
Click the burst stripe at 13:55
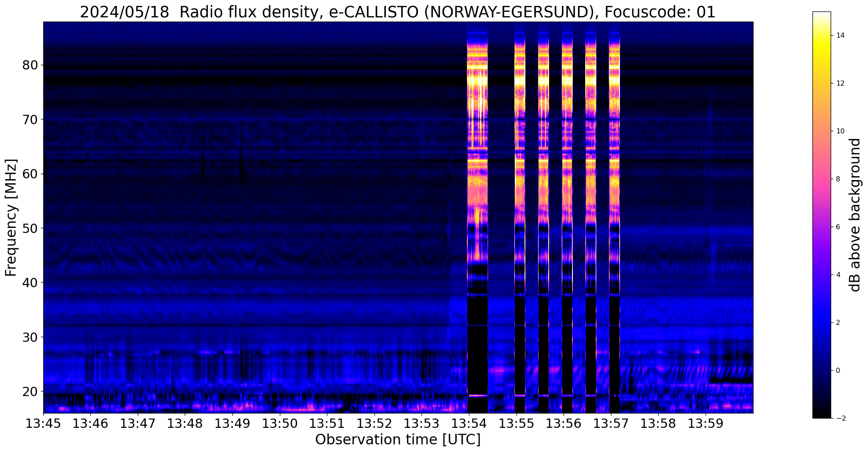[520, 217]
